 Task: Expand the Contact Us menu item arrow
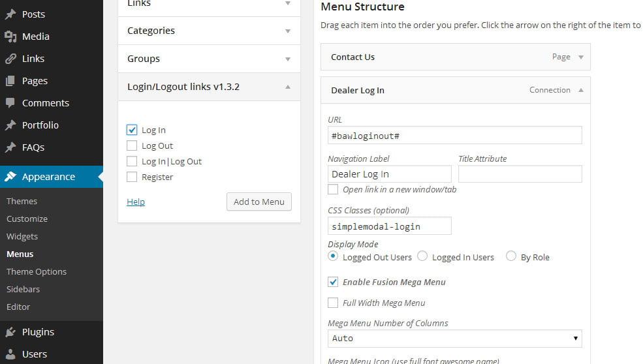click(x=581, y=57)
